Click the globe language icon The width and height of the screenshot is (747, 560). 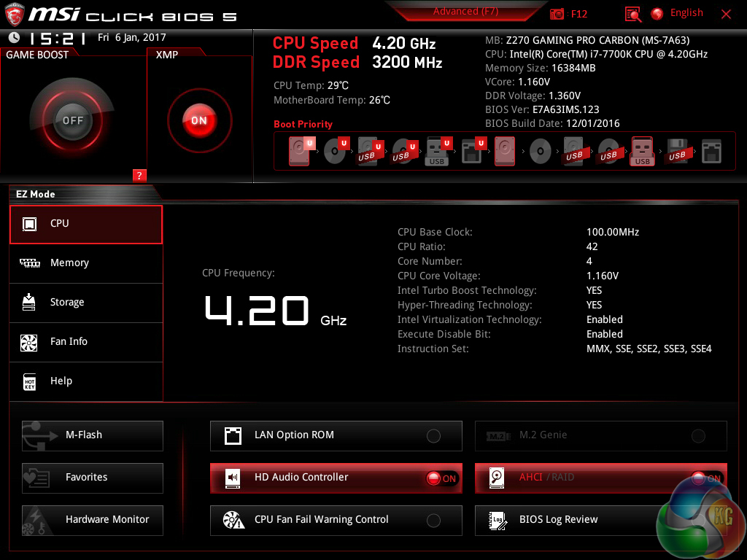[657, 14]
